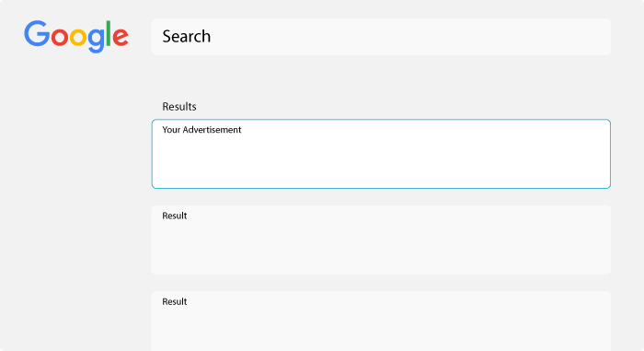Click the blue capital G in logo

37,33
